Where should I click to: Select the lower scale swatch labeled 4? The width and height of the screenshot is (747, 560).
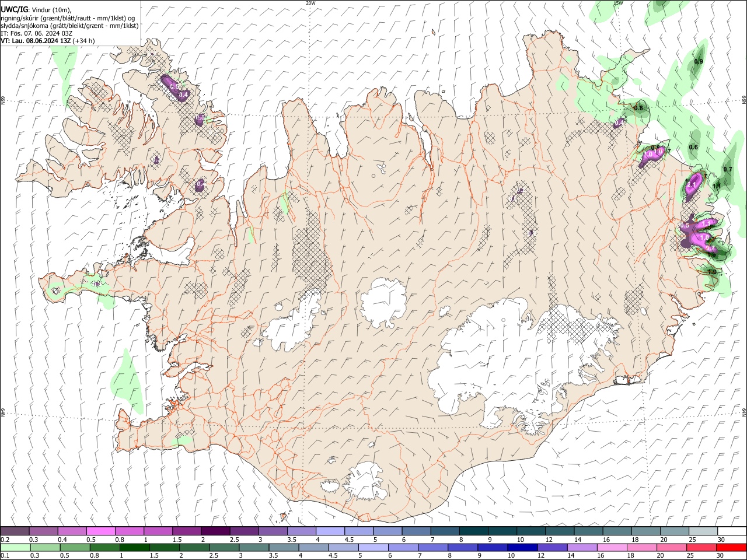point(313,547)
